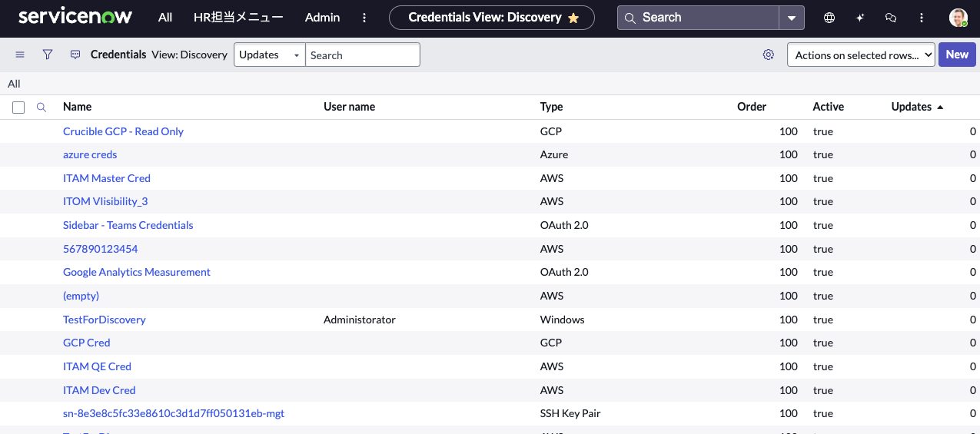Viewport: 980px width, 434px height.
Task: Tick the select-all rows checkbox
Action: pos(18,108)
